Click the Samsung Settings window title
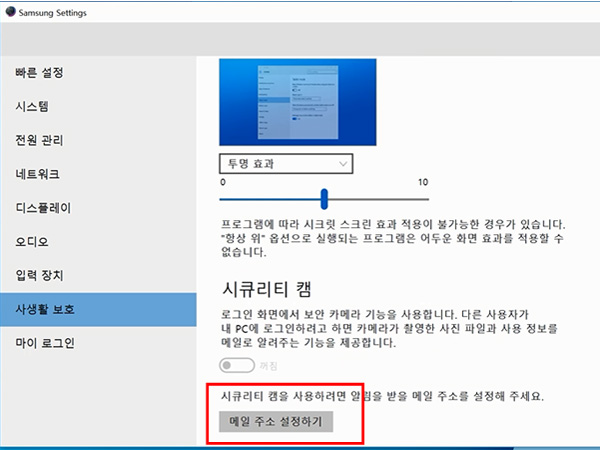 (x=52, y=13)
